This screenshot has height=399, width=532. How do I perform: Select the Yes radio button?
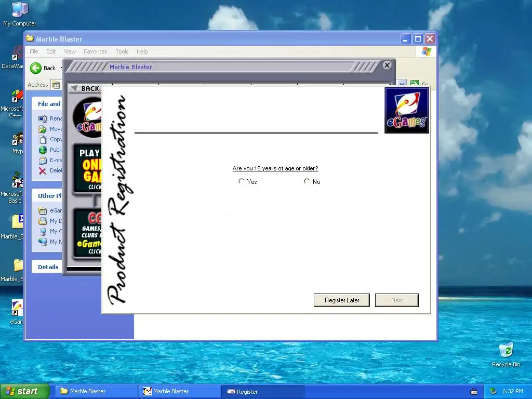click(241, 181)
